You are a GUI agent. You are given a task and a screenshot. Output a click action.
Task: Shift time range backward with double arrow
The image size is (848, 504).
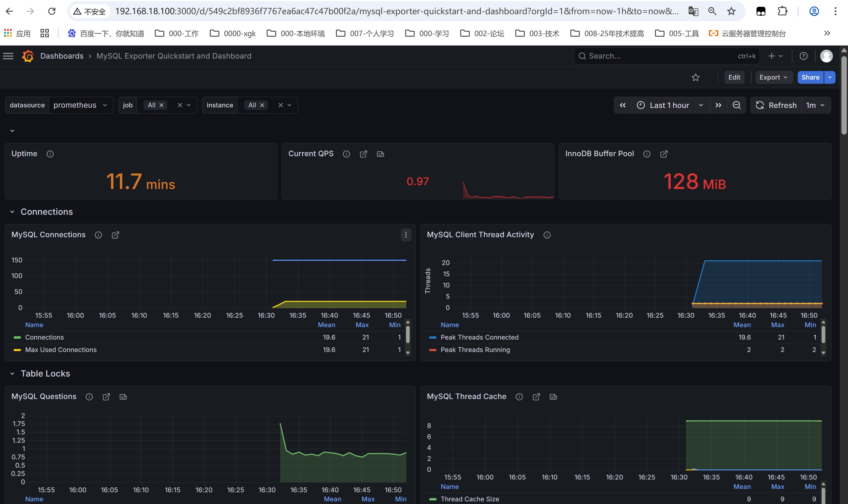click(622, 105)
